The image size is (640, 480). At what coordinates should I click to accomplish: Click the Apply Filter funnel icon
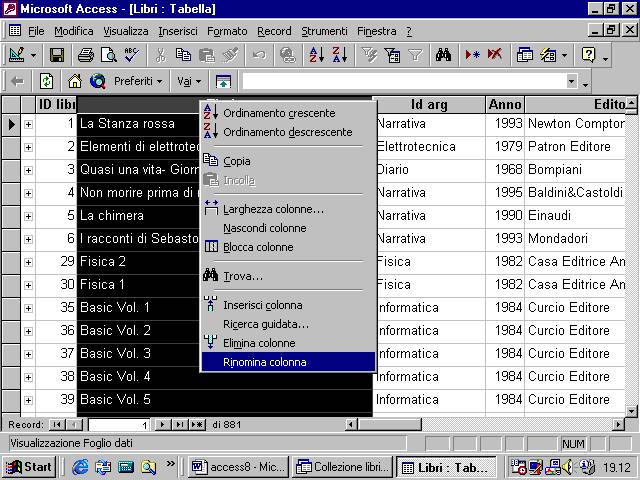tap(415, 55)
